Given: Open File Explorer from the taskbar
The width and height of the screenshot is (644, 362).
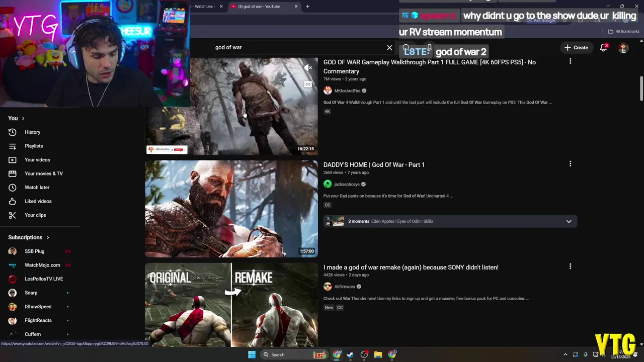Looking at the screenshot, I should 378,354.
